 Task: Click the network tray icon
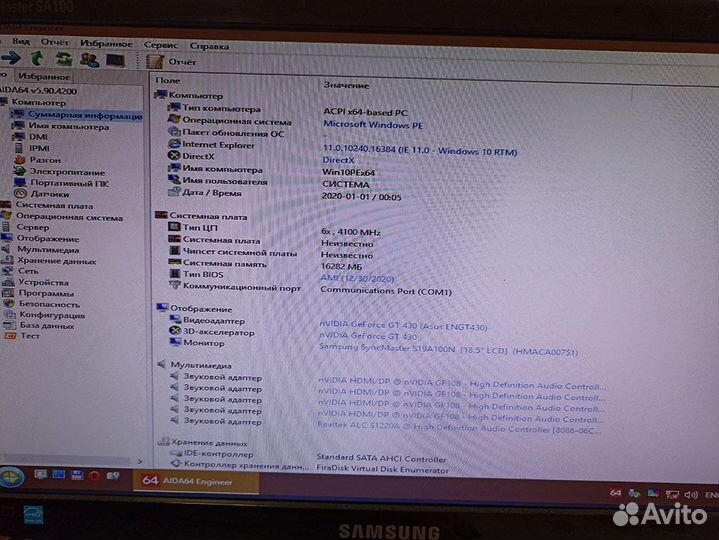(672, 494)
